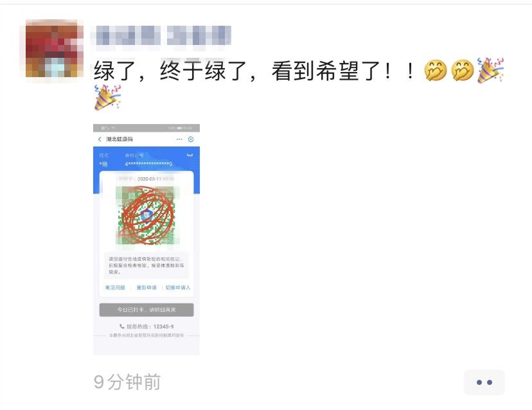Toggle the closed-eye ID visibility icon

pos(190,155)
